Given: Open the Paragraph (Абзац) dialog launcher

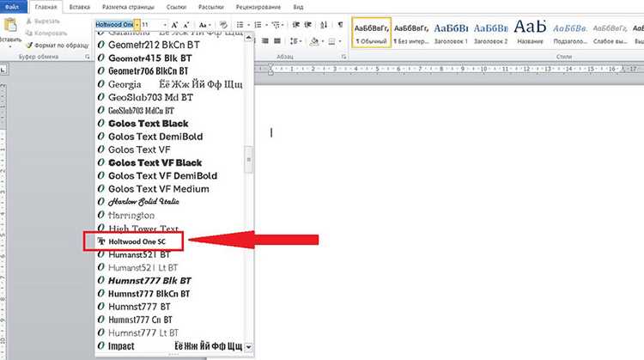Looking at the screenshot, I should pyautogui.click(x=343, y=57).
